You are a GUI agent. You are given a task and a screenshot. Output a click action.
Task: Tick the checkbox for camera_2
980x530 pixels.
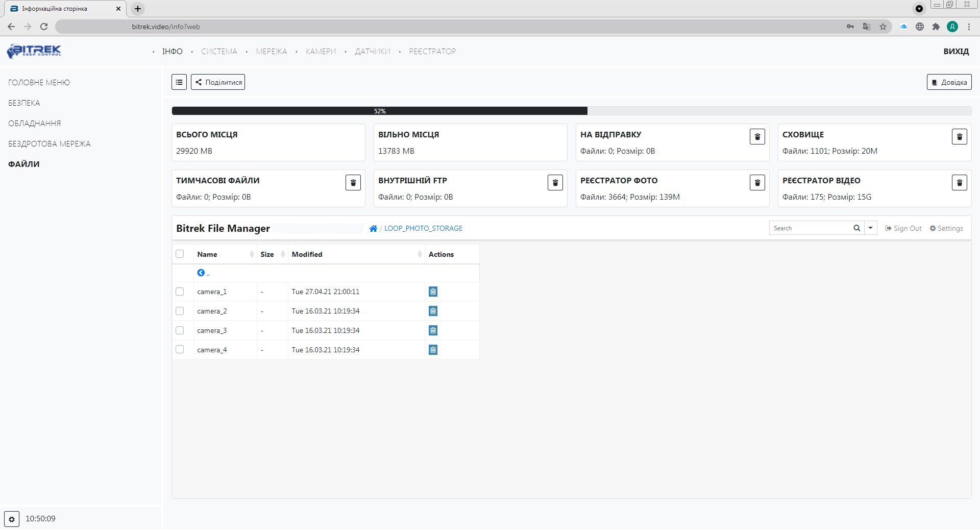pyautogui.click(x=180, y=311)
